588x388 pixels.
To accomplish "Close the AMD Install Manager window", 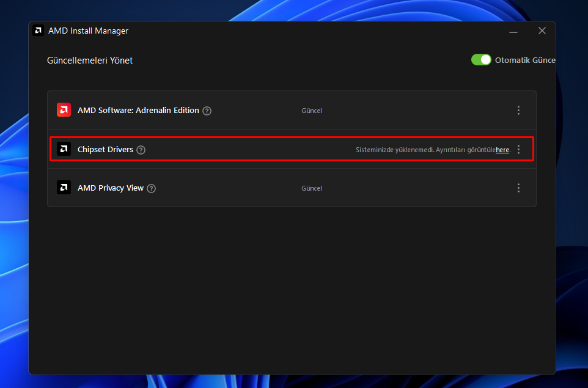I will tap(542, 31).
